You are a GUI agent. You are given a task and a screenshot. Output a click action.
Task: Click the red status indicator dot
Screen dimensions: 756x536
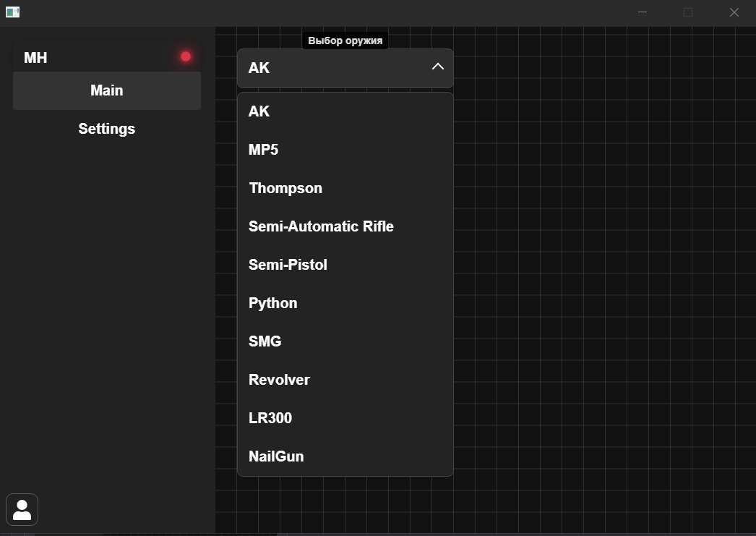coord(186,56)
